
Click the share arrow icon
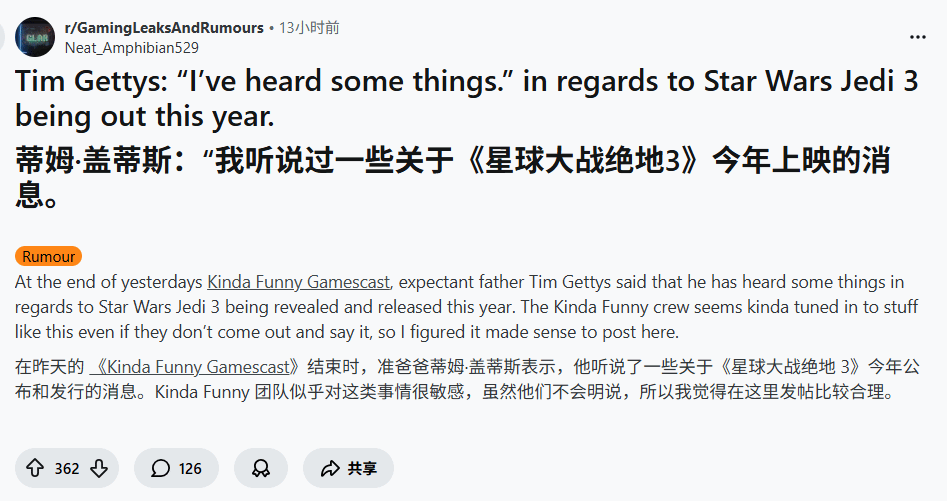330,468
